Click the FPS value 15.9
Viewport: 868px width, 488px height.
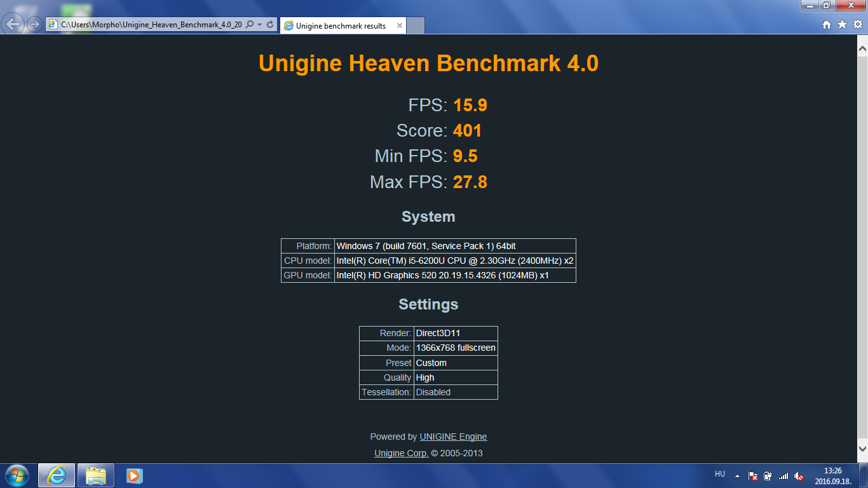tap(470, 105)
